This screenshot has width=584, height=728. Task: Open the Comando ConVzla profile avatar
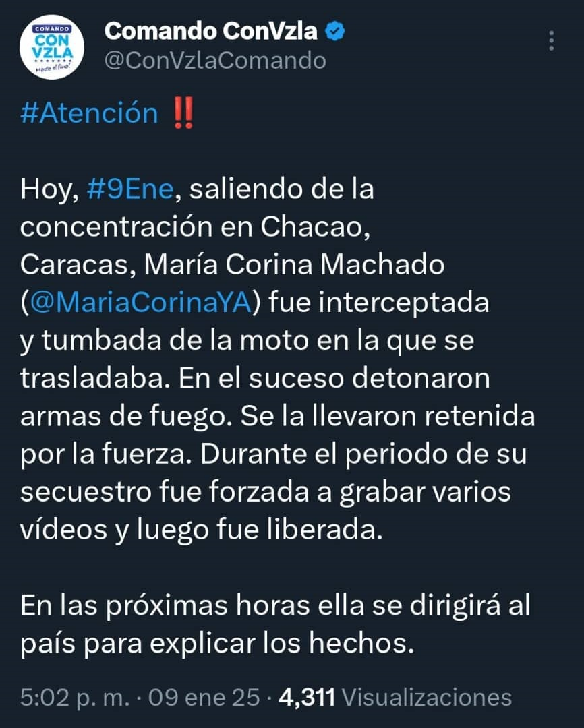52,47
